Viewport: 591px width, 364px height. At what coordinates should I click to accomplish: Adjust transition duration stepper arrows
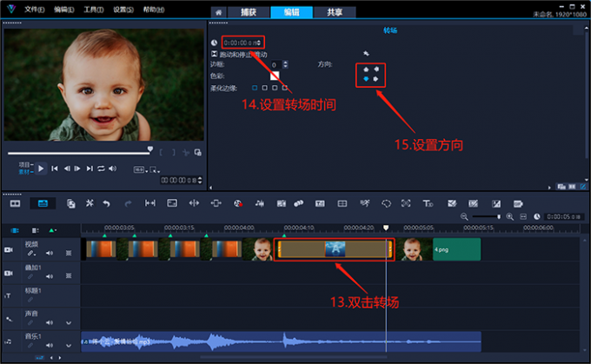[x=259, y=43]
